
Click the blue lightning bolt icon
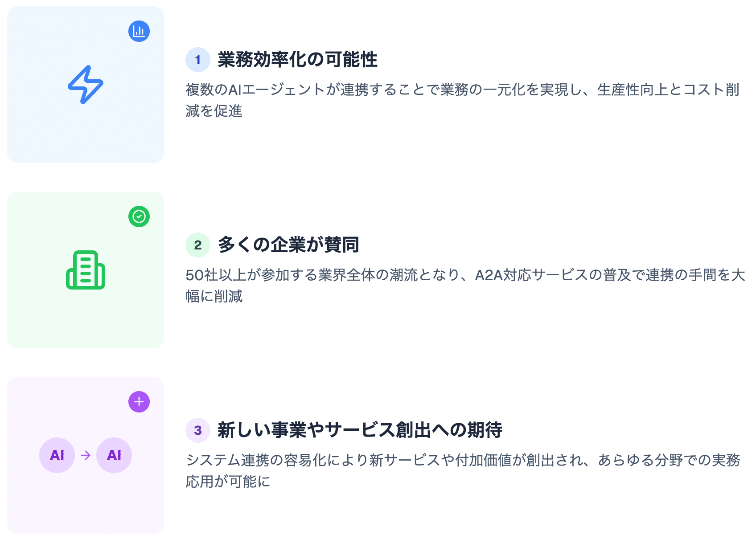pyautogui.click(x=86, y=85)
